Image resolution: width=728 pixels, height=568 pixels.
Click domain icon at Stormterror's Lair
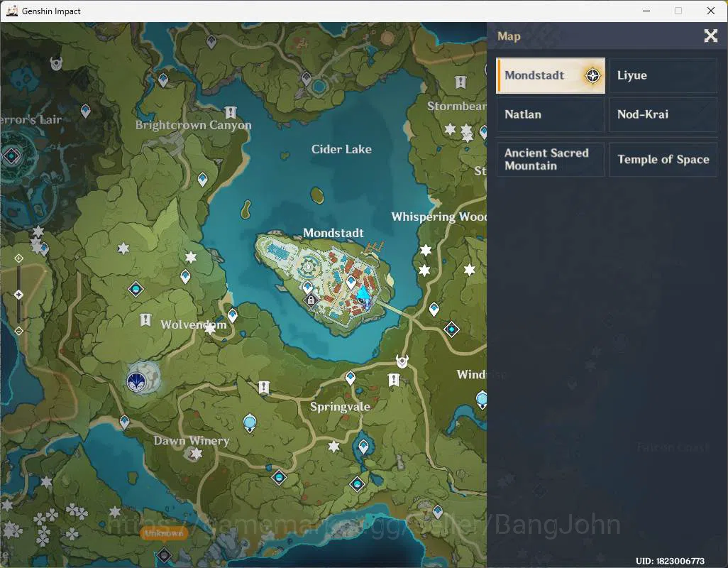(x=11, y=156)
